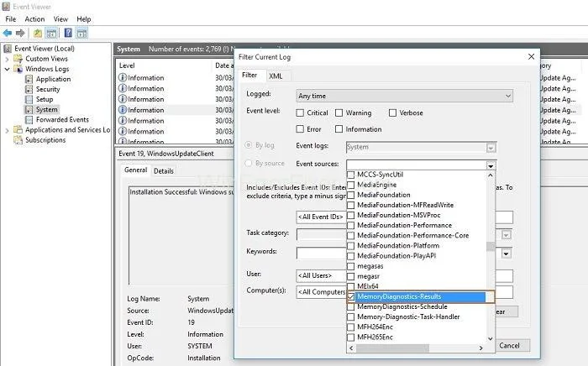Open the Help menu
Screen dimensions: 588x366
coord(84,19)
